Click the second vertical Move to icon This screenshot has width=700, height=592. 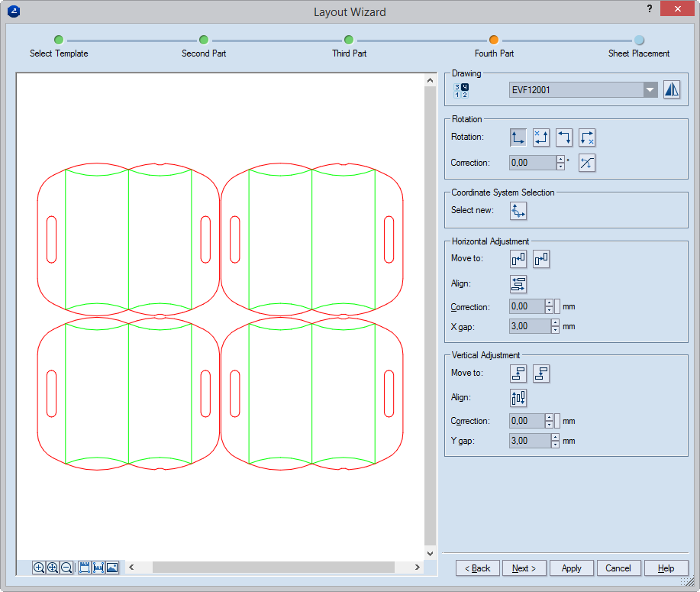pyautogui.click(x=541, y=374)
